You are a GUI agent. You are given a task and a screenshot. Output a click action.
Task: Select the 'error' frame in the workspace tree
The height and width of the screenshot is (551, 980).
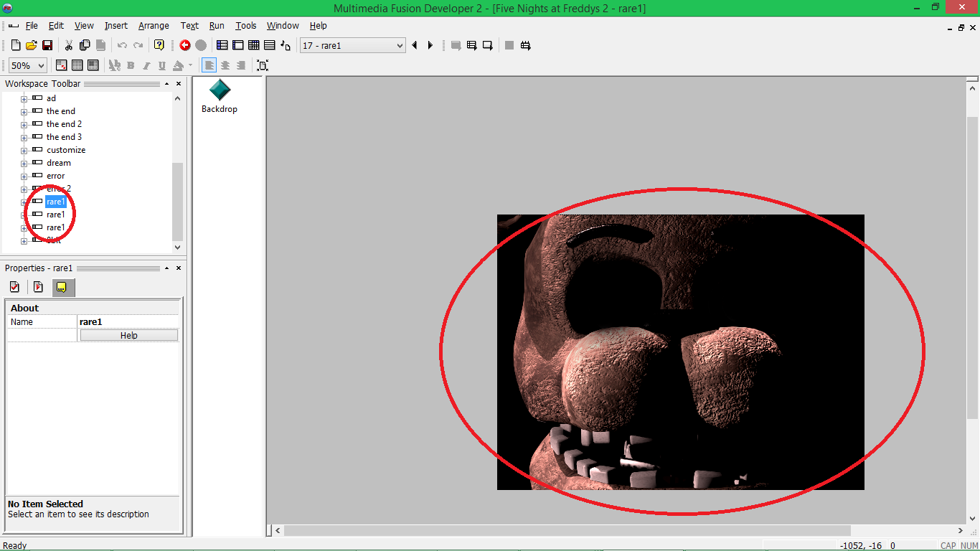coord(55,176)
